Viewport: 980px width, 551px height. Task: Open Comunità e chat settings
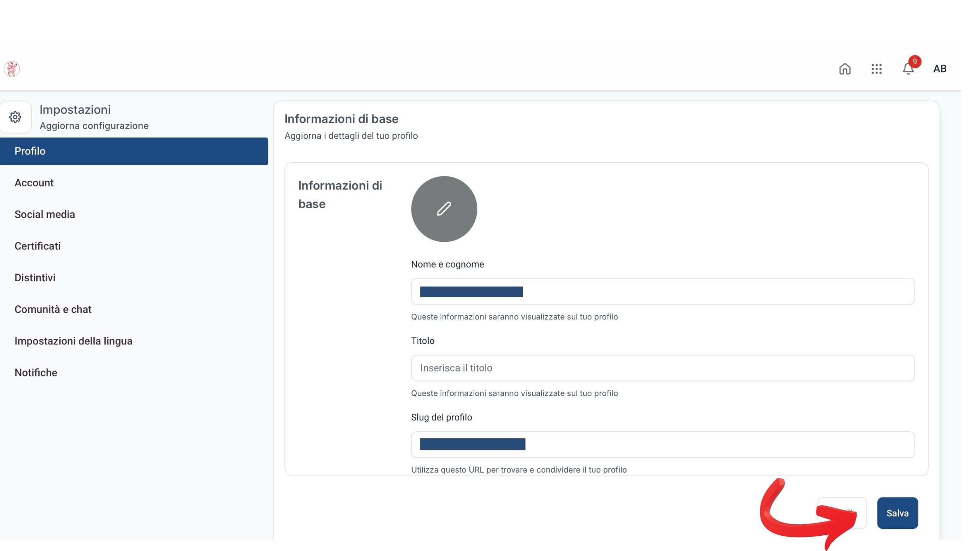[x=53, y=310]
